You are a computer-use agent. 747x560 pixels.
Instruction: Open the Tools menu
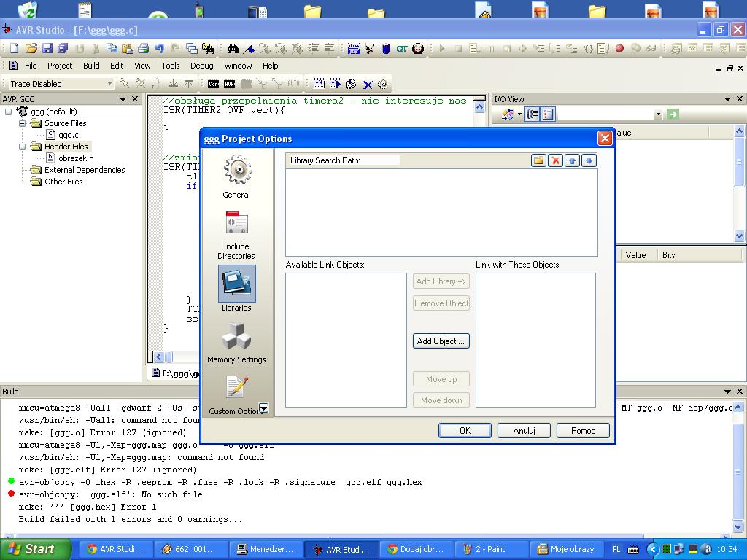[x=170, y=66]
